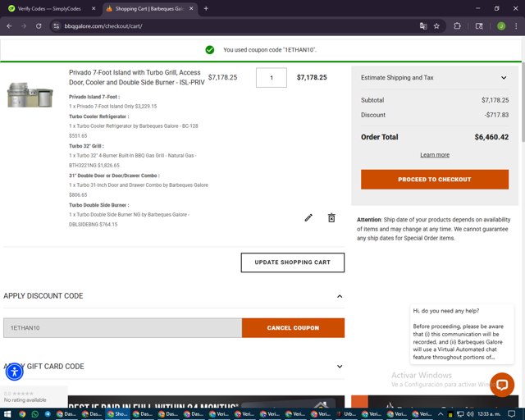Switch to the 'Urb...' taskbar window

click(346, 414)
